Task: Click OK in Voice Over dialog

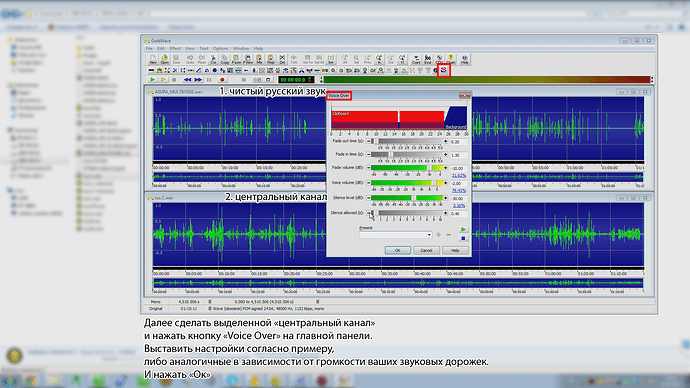Action: click(x=397, y=250)
